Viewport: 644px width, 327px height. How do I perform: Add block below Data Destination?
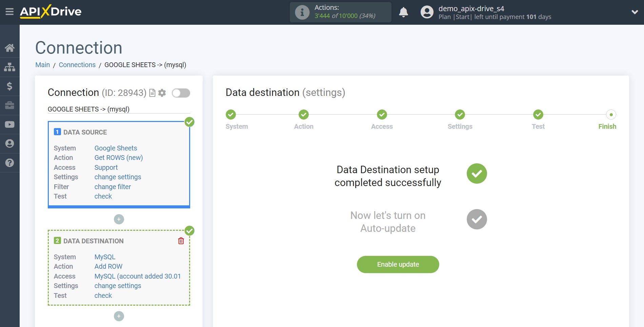coord(119,316)
